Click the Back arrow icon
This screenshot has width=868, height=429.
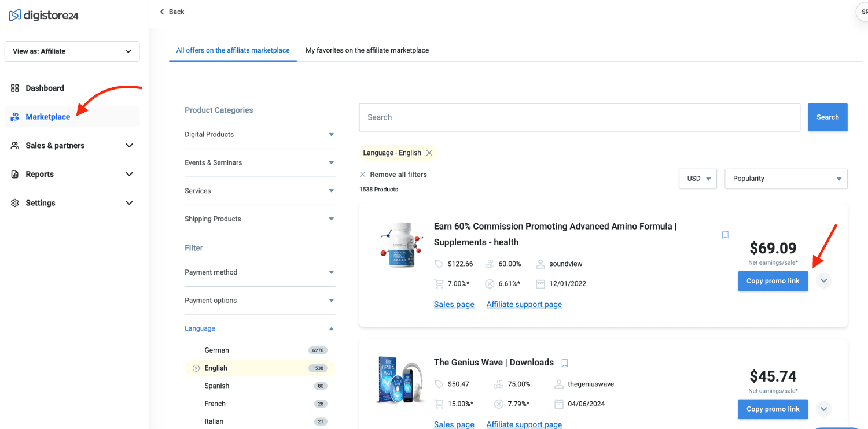(x=162, y=12)
